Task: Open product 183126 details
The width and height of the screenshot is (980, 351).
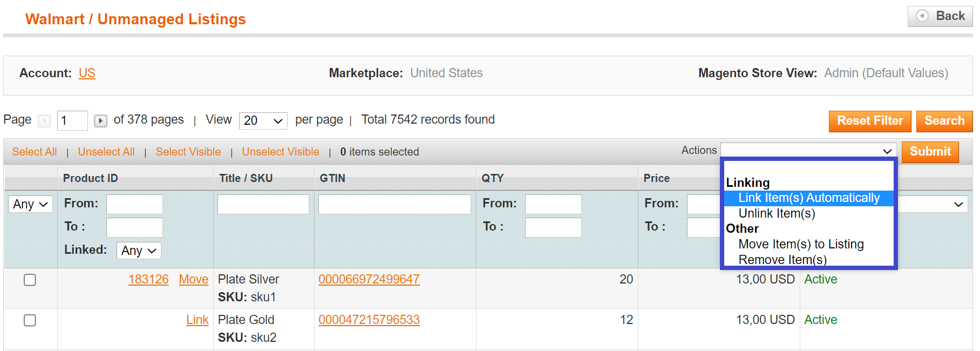Action: tap(148, 279)
